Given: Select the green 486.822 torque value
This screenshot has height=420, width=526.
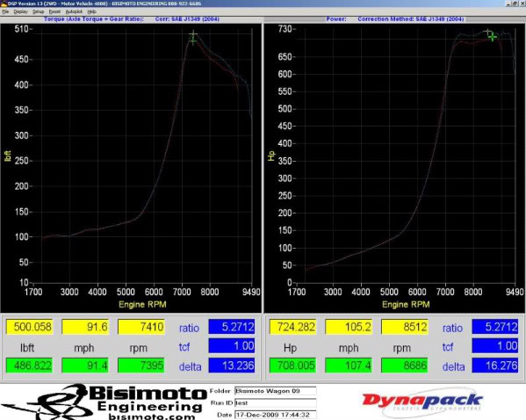Looking at the screenshot, I should point(30,366).
